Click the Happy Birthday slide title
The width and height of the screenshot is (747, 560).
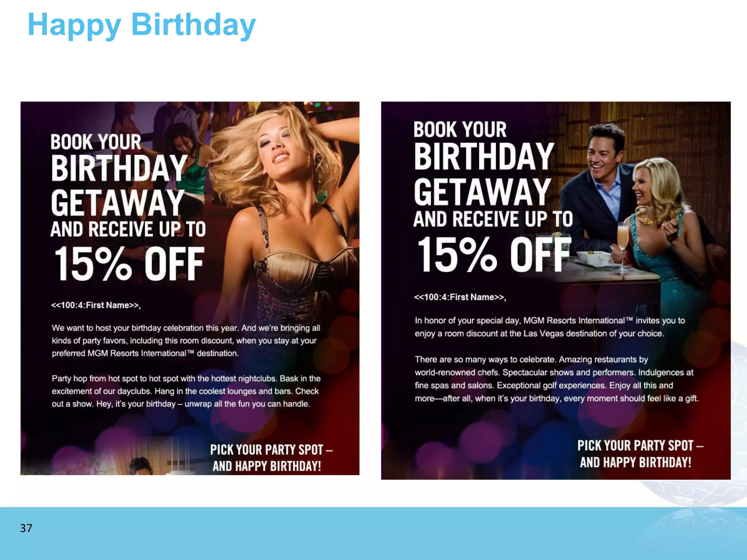142,25
